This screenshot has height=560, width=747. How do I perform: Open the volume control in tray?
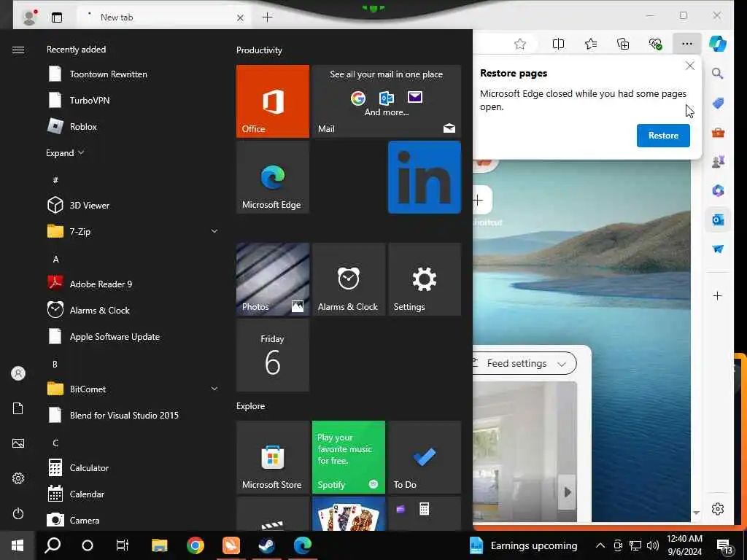tap(653, 545)
